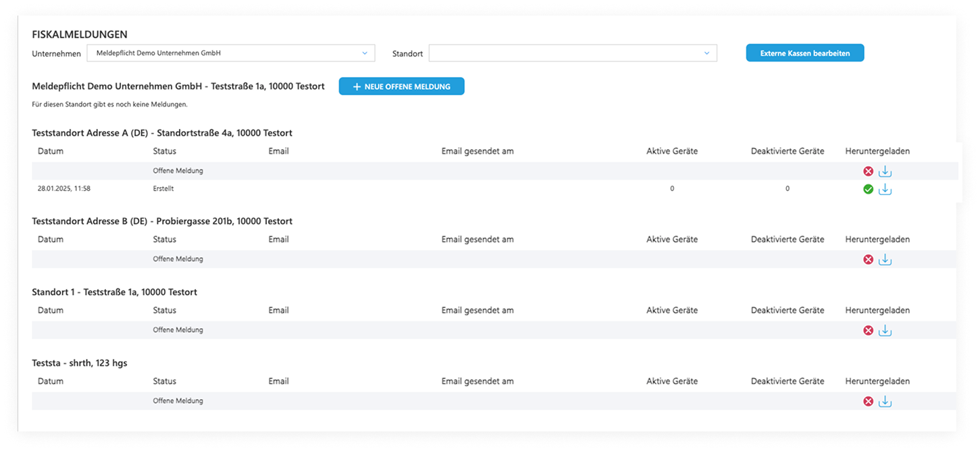Open the Standort dropdown
This screenshot has width=980, height=451.
572,53
